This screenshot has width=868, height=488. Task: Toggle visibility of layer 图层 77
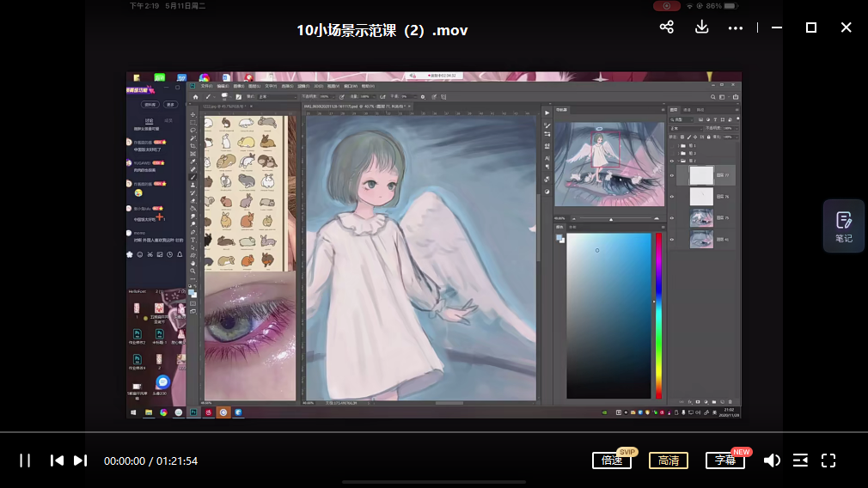pyautogui.click(x=672, y=175)
